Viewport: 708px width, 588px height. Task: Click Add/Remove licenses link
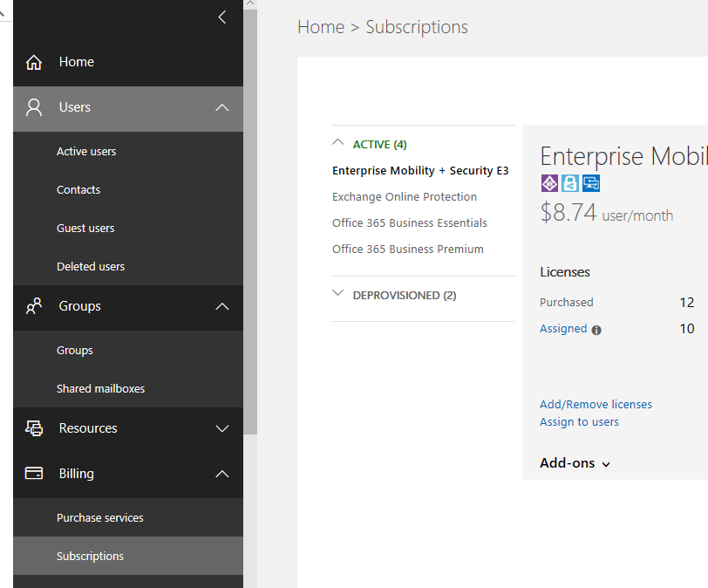pos(596,404)
